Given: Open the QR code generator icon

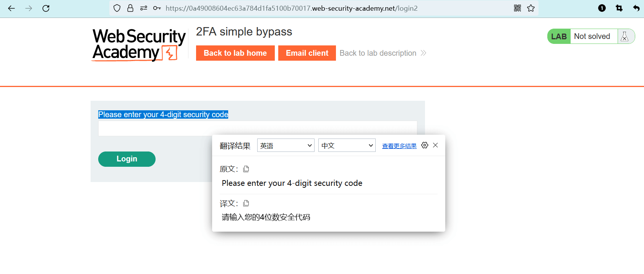Looking at the screenshot, I should pos(517,8).
